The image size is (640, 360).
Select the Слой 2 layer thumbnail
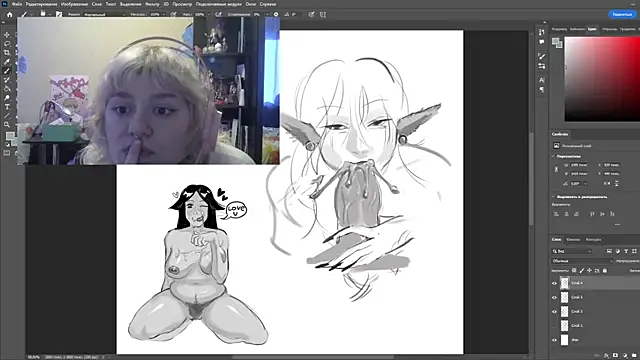tap(564, 311)
